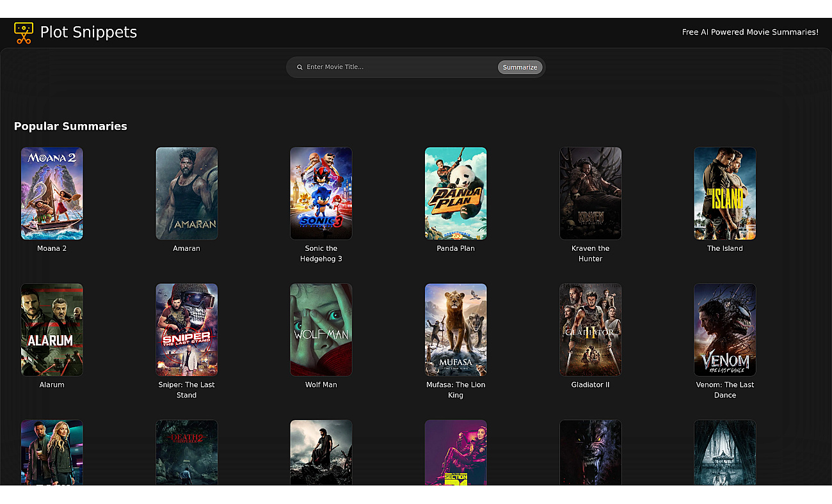832x504 pixels.
Task: Click the Mufasa: The Lion King title text
Action: click(456, 390)
